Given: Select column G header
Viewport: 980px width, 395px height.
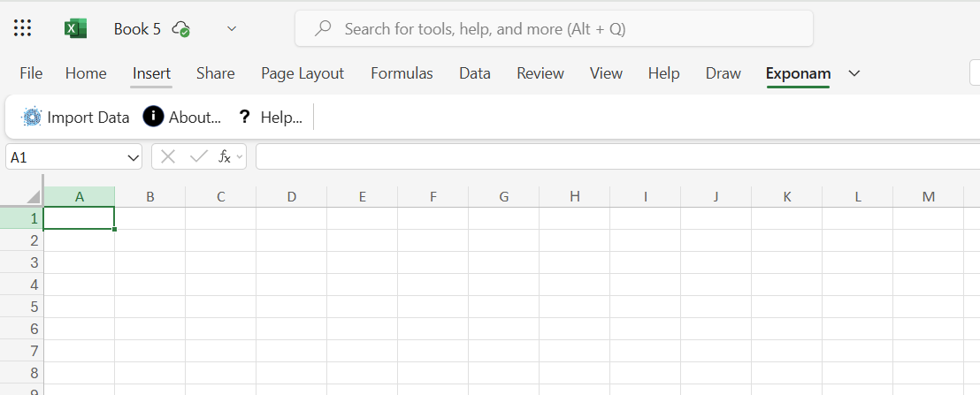Looking at the screenshot, I should 504,197.
